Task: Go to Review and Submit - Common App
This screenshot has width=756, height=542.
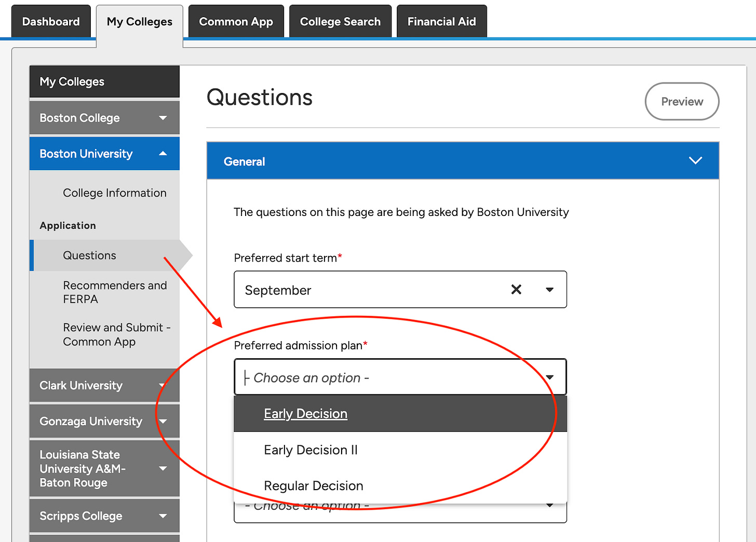Action: point(117,334)
